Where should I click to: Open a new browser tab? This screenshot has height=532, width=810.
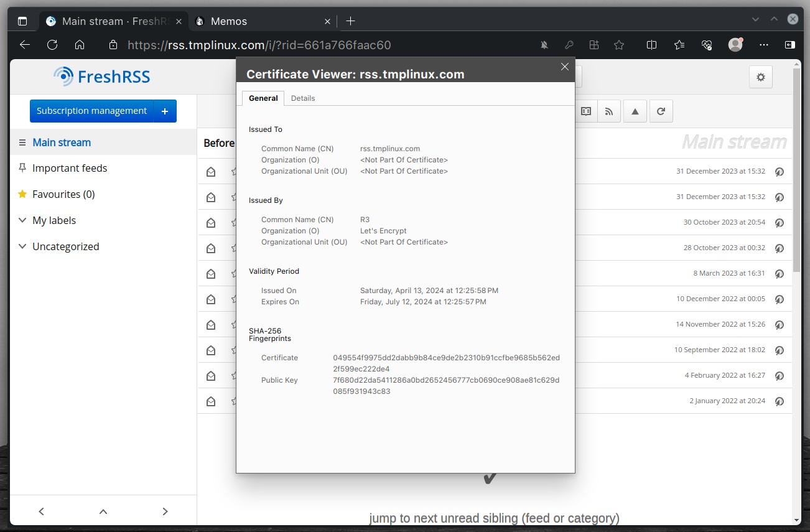click(350, 21)
